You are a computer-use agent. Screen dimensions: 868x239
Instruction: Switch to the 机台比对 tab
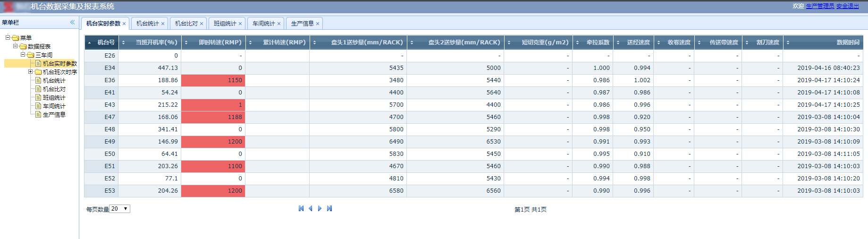(x=186, y=24)
